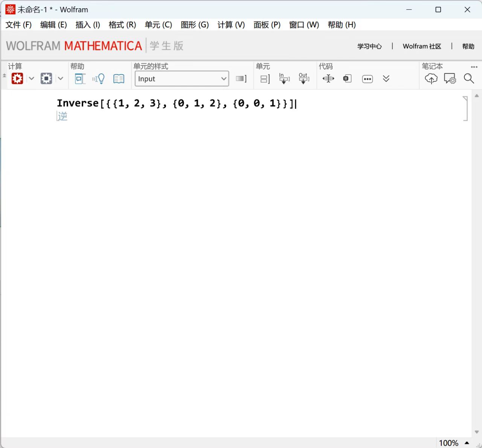
Task: Click the abort evaluation kernel icon
Action: point(46,79)
